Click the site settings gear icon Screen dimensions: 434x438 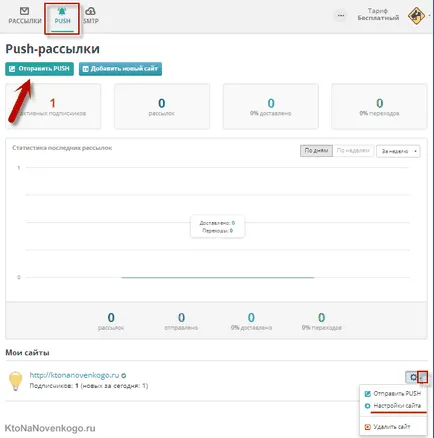click(413, 377)
